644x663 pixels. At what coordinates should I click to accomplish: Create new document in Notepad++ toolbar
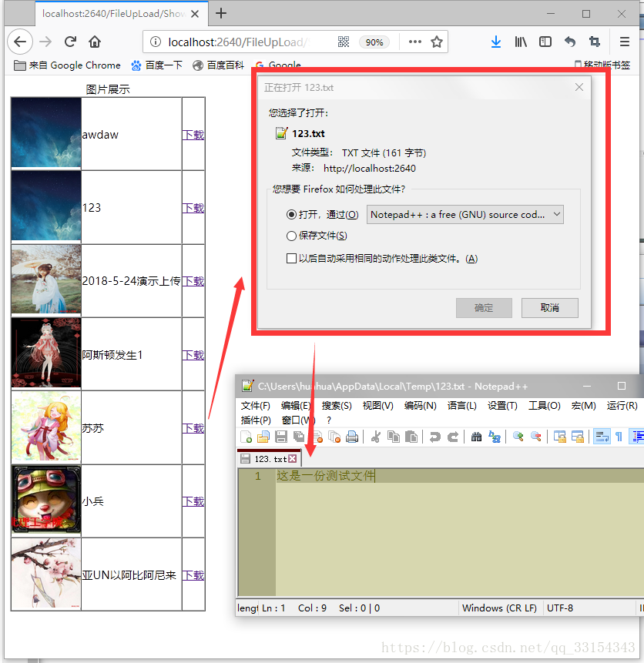[x=246, y=437]
